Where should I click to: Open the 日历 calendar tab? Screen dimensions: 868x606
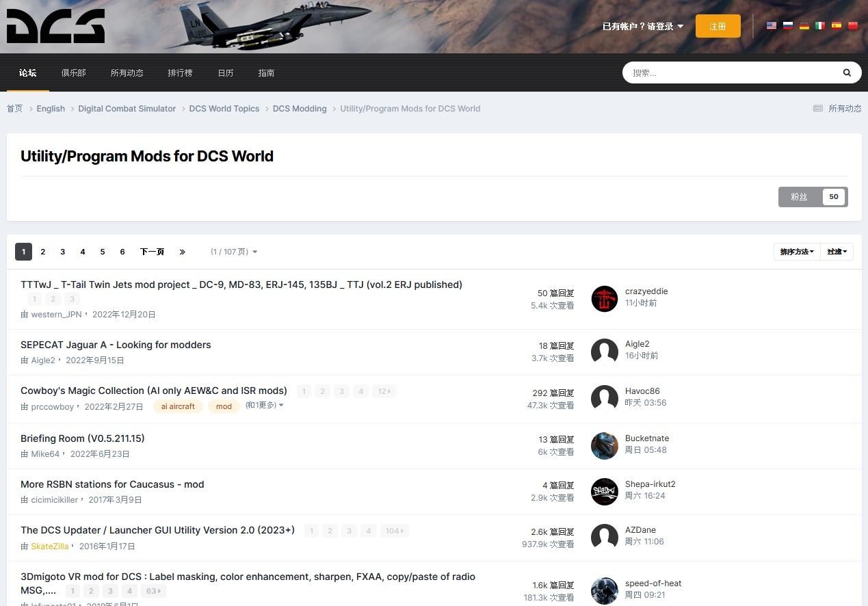tap(226, 73)
